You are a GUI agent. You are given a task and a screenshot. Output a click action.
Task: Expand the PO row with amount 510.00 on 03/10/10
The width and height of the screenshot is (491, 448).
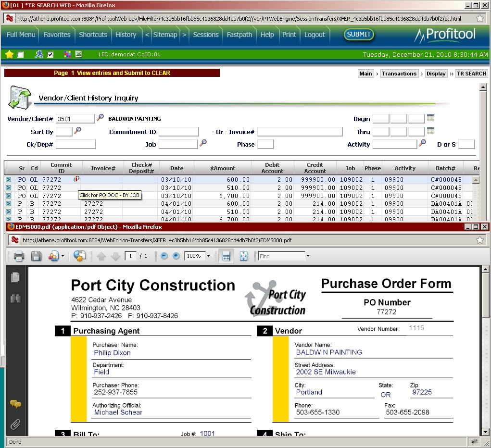[9, 187]
